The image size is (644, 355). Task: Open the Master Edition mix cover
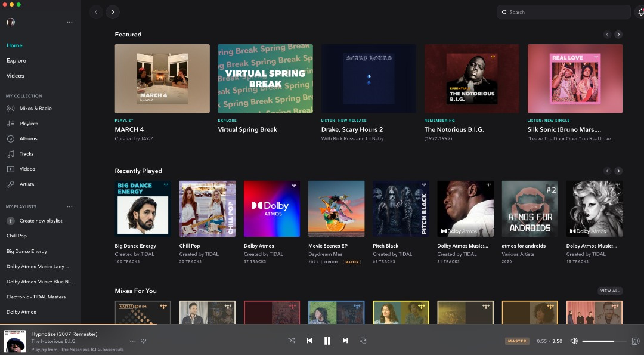[x=143, y=312]
